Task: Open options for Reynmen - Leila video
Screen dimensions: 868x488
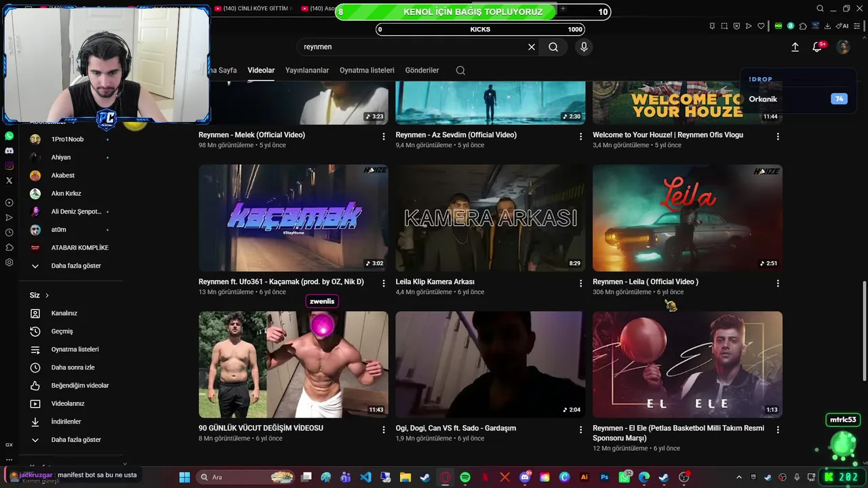Action: tap(778, 283)
